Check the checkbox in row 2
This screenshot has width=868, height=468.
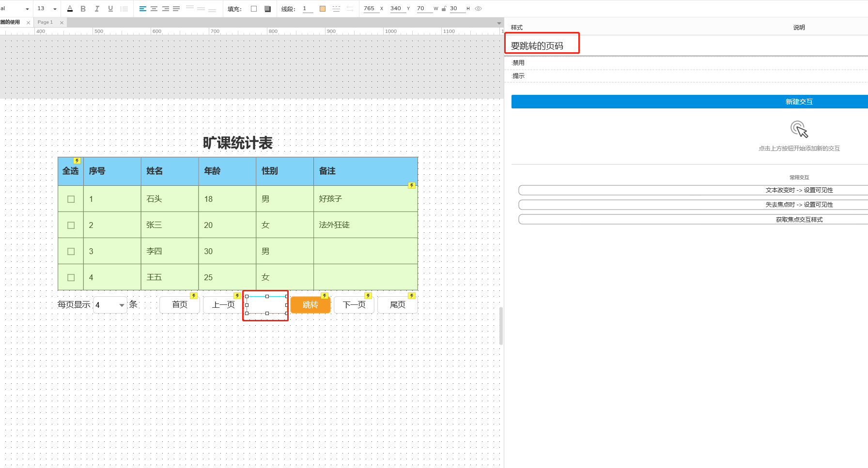coord(71,226)
